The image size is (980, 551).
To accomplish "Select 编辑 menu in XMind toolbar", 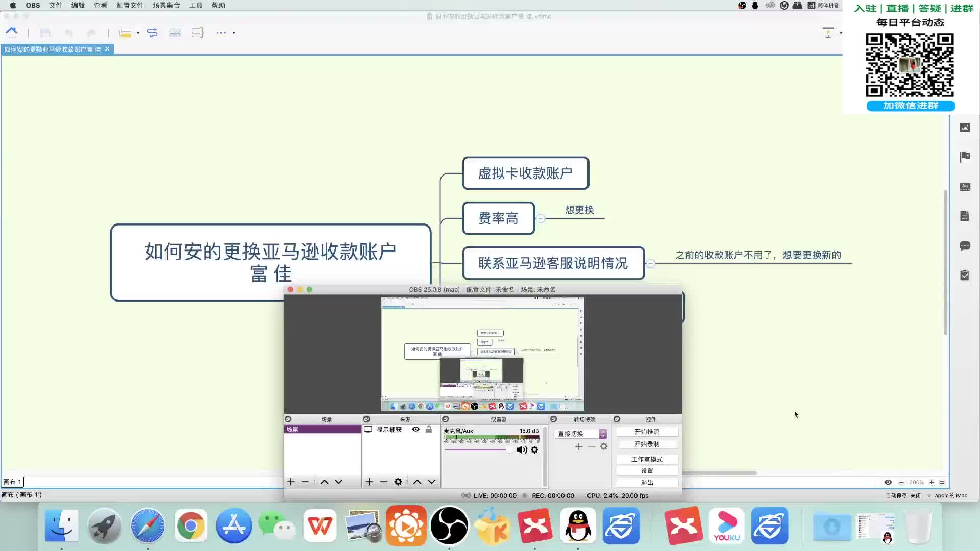I will [x=78, y=6].
